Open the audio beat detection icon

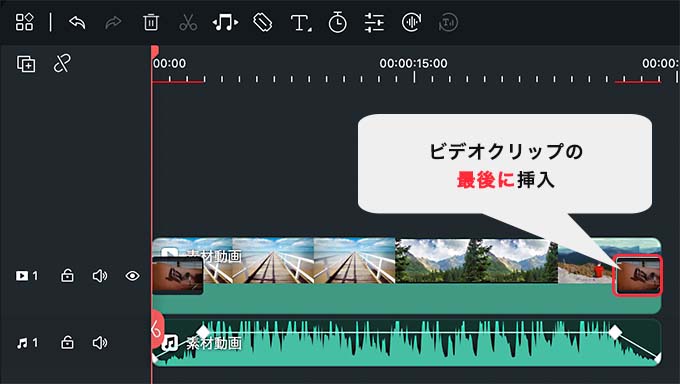pos(225,22)
